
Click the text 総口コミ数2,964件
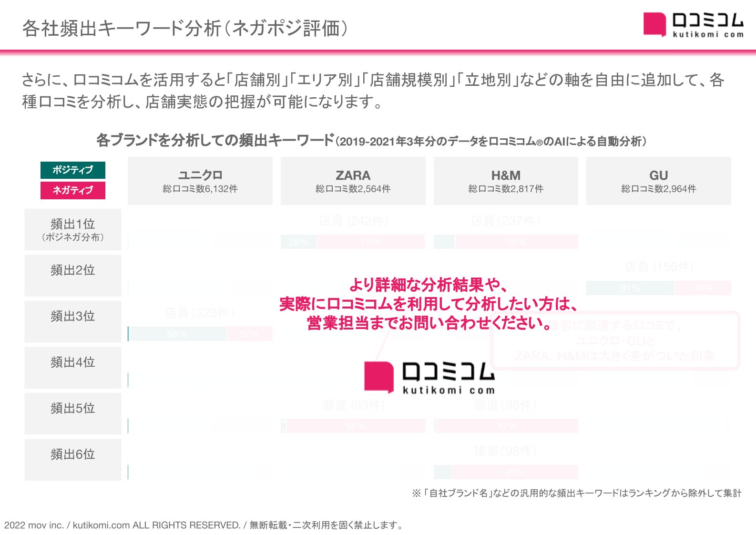click(659, 189)
